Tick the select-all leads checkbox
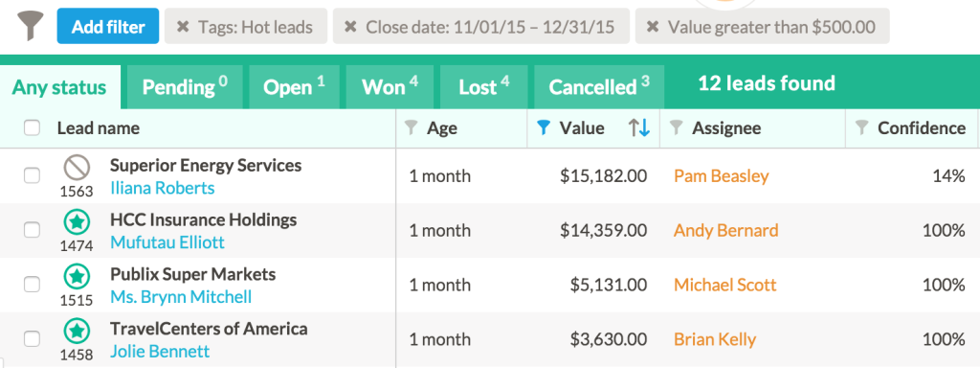This screenshot has height=368, width=980. coord(32,128)
